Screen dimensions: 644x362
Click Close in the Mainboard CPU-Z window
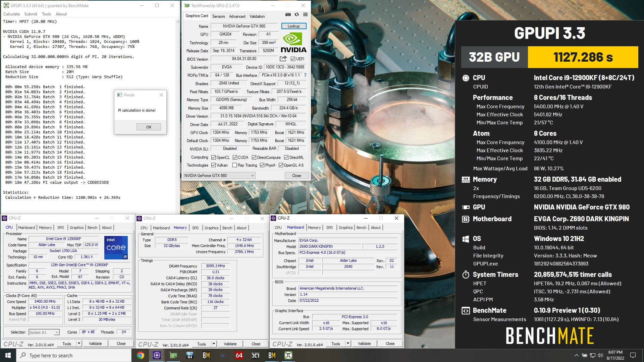tap(390, 344)
